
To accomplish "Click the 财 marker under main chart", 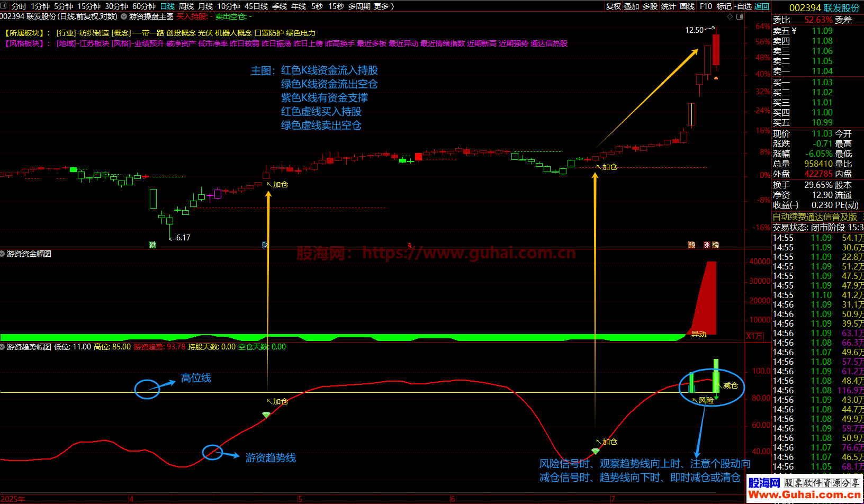I will [265, 245].
